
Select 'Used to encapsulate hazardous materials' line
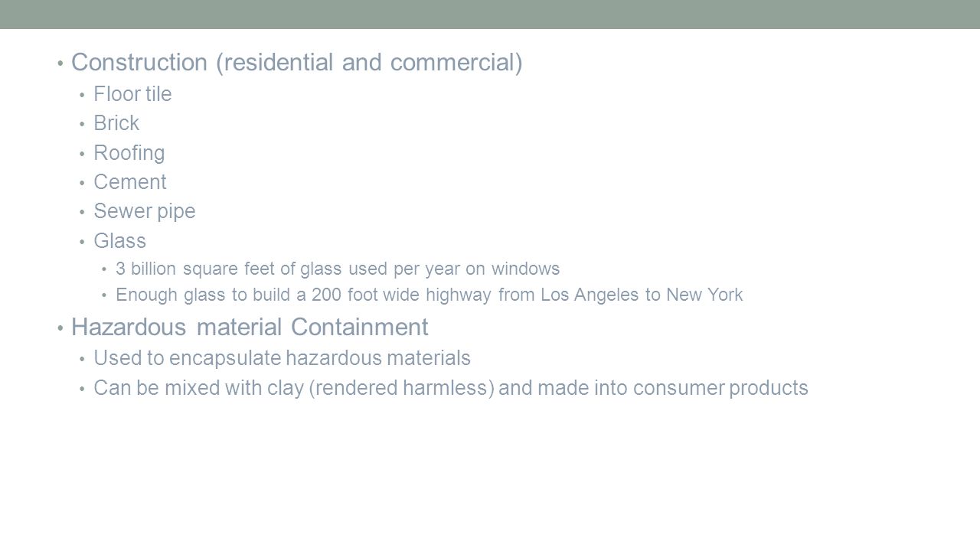(x=282, y=358)
